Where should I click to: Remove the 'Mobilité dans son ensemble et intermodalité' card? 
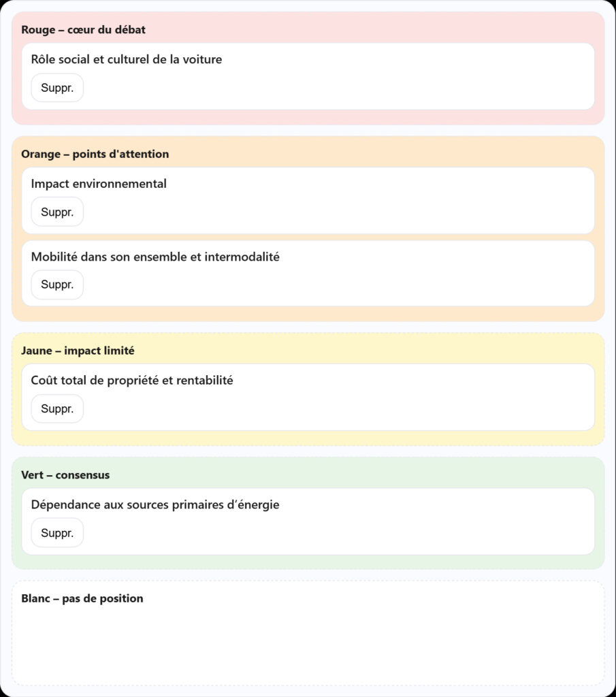click(x=57, y=285)
